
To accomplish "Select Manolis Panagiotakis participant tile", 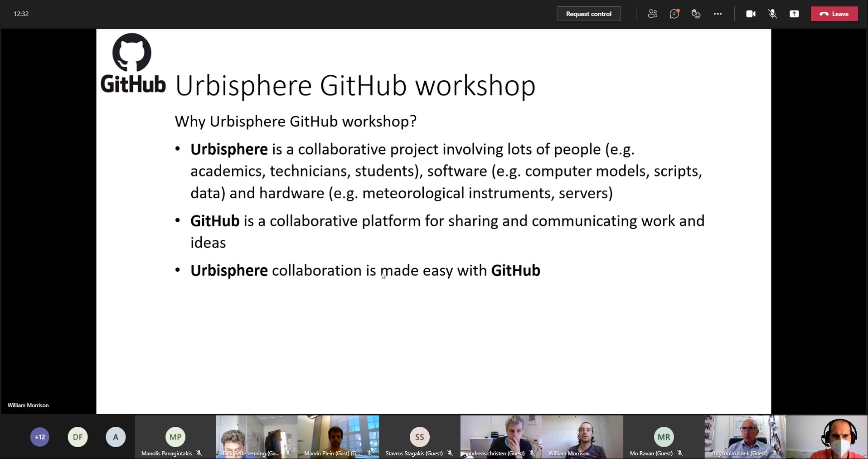I will 175,437.
